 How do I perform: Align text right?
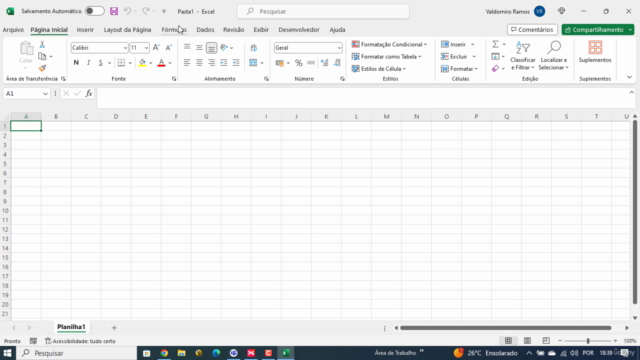[211, 63]
